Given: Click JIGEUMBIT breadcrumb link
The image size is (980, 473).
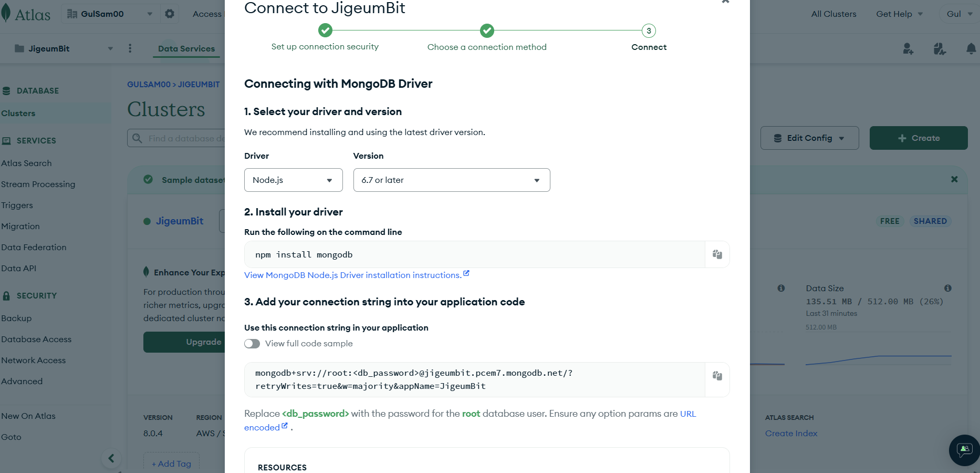Looking at the screenshot, I should tap(199, 84).
